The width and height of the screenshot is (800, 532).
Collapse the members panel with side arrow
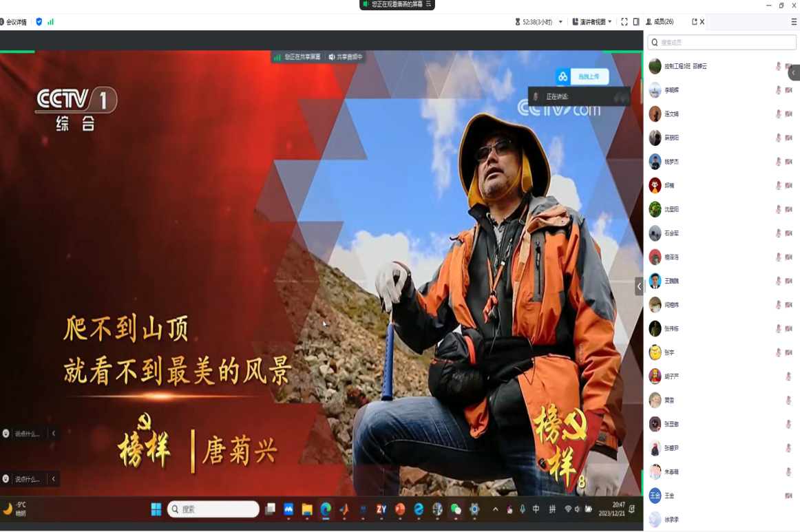[x=794, y=72]
